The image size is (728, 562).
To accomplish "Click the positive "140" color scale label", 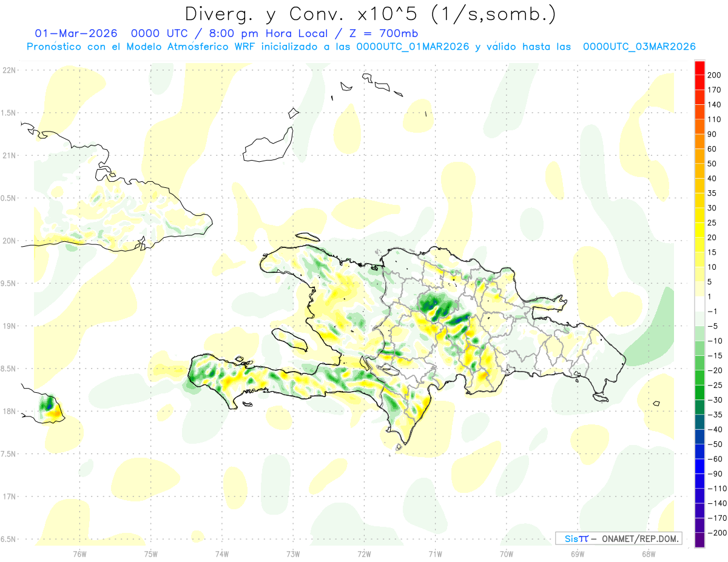I will 715,105.
